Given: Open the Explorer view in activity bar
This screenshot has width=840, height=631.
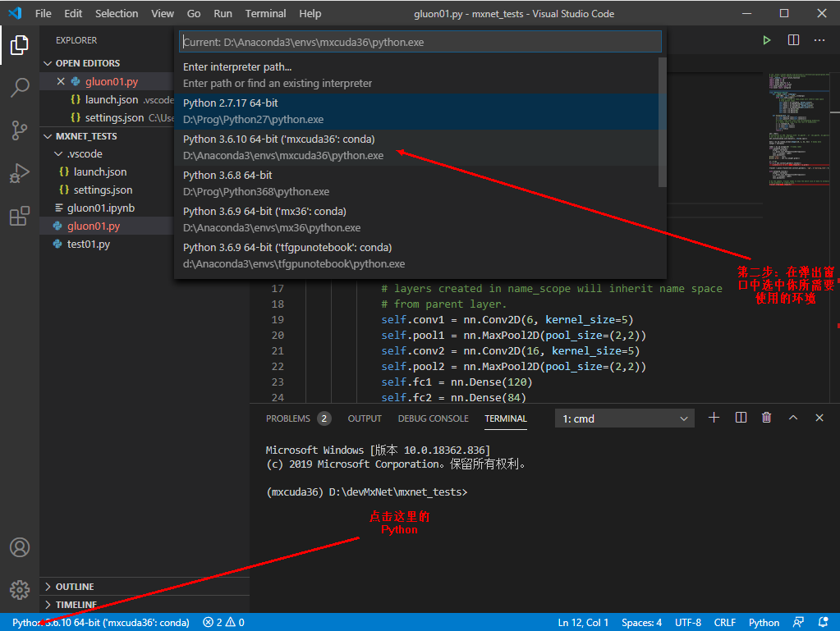Looking at the screenshot, I should click(x=19, y=45).
